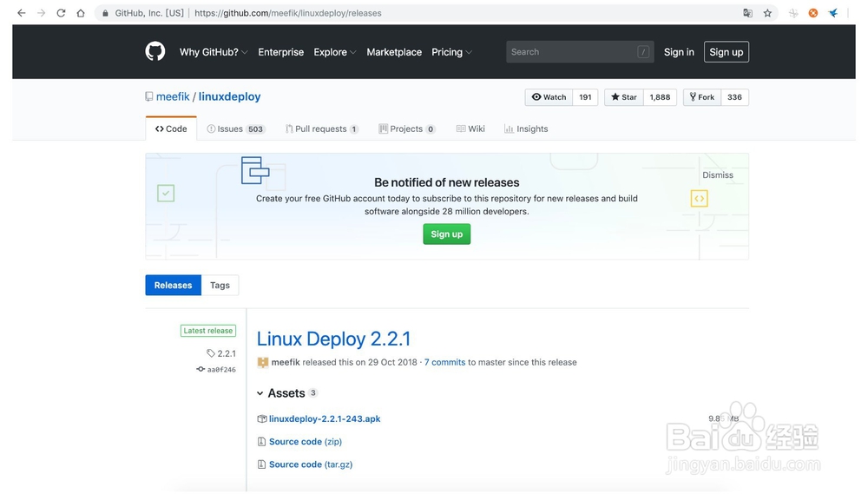This screenshot has width=868, height=494.
Task: Download linuxdeploy-2.2.1-243.apk
Action: point(325,418)
